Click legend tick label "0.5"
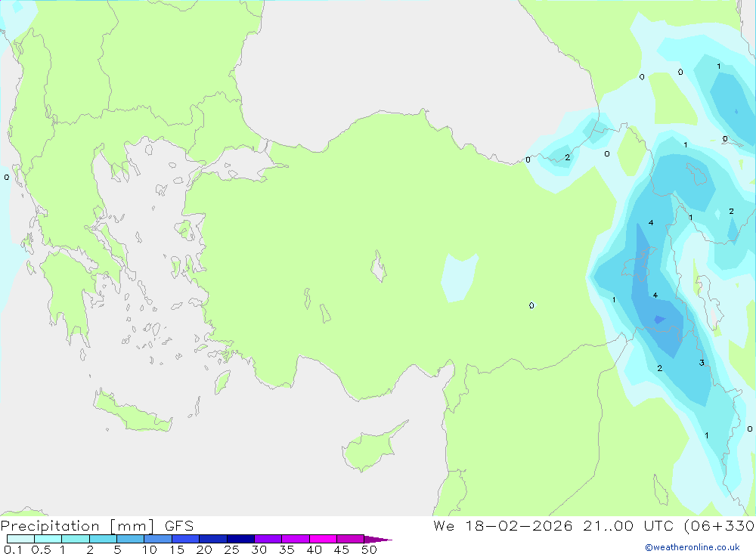 (41, 549)
